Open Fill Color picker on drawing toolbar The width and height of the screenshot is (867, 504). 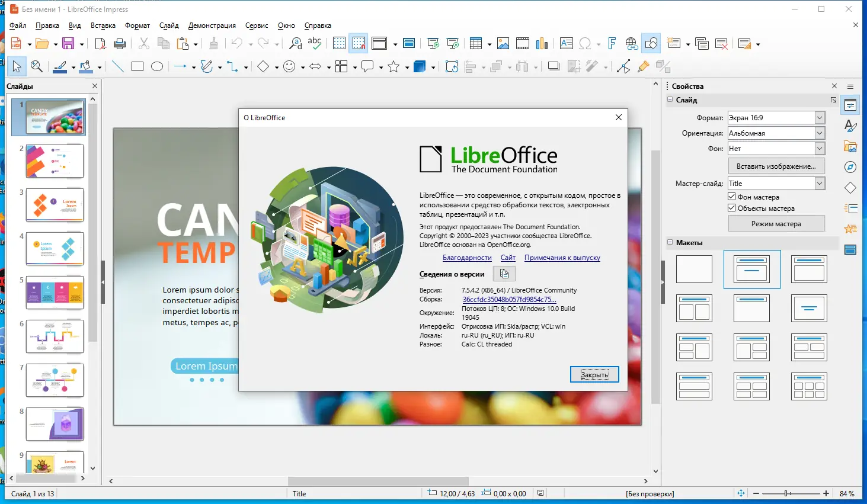tap(86, 66)
